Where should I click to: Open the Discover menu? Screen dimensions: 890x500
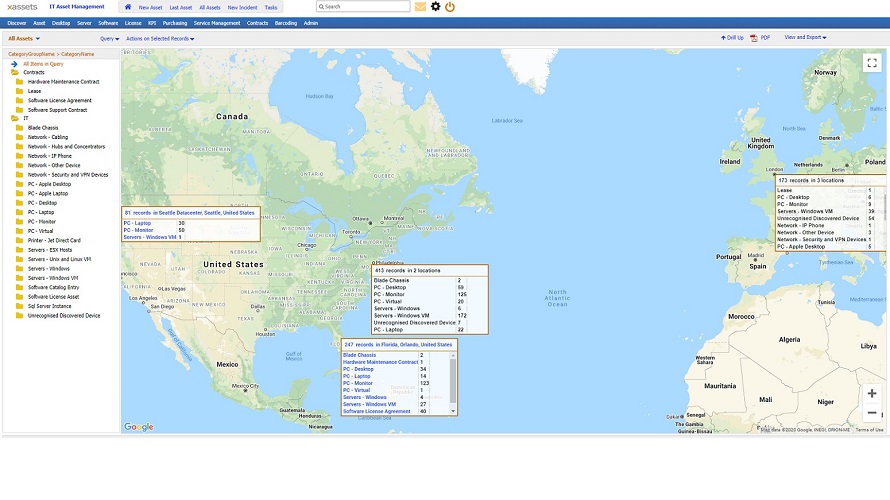(x=17, y=23)
